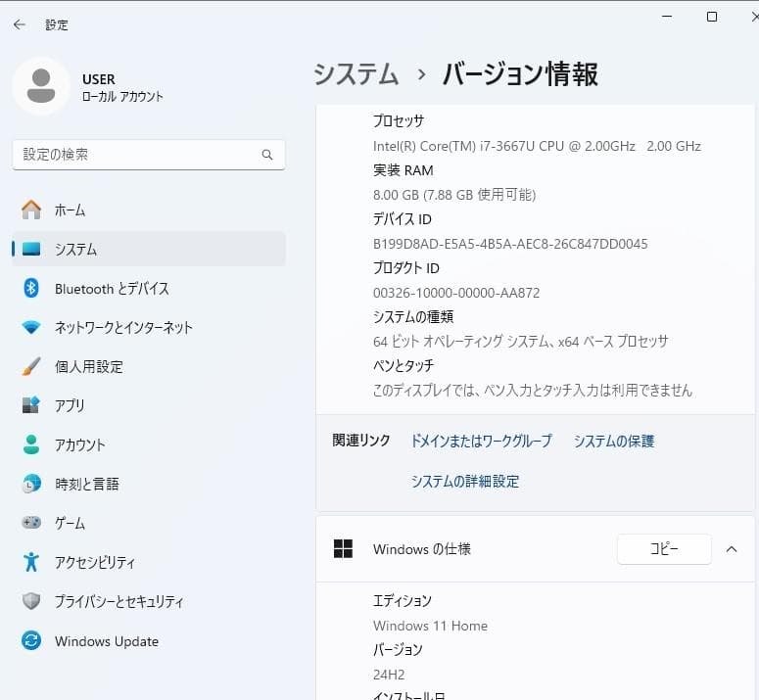The image size is (759, 700).
Task: Click the ゲーム controller icon
Action: tap(31, 523)
